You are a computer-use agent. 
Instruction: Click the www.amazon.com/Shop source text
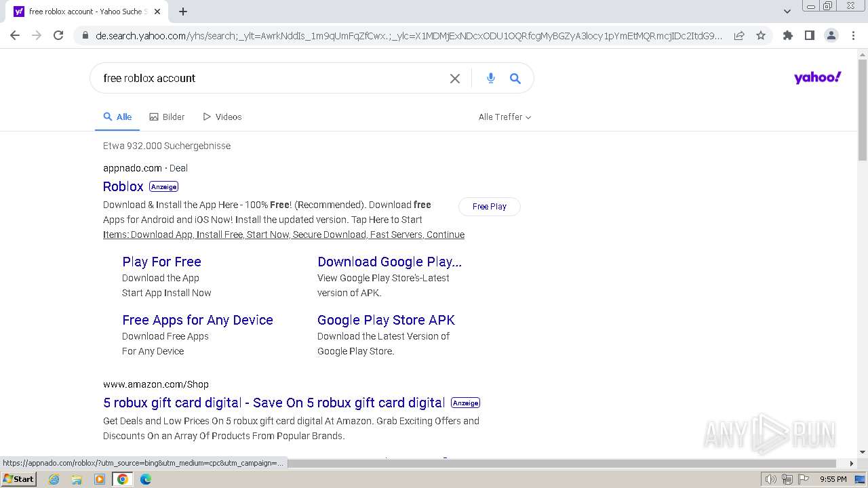pyautogui.click(x=156, y=384)
